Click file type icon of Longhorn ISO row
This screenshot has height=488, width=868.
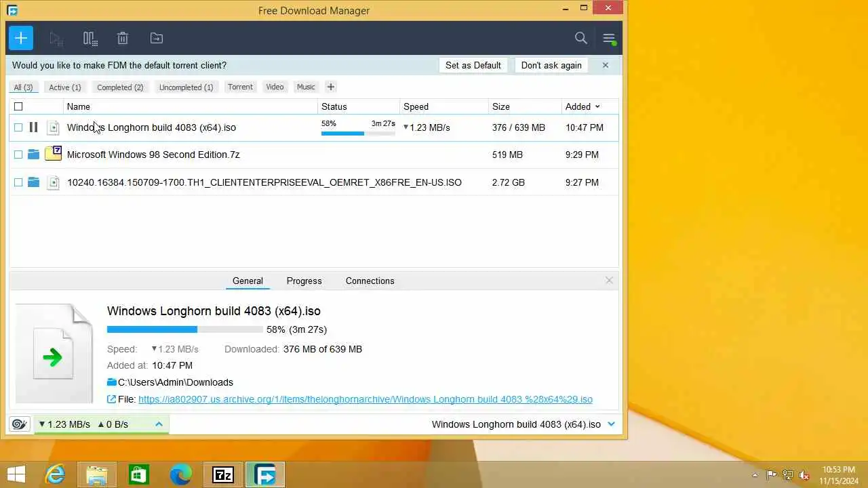coord(53,127)
